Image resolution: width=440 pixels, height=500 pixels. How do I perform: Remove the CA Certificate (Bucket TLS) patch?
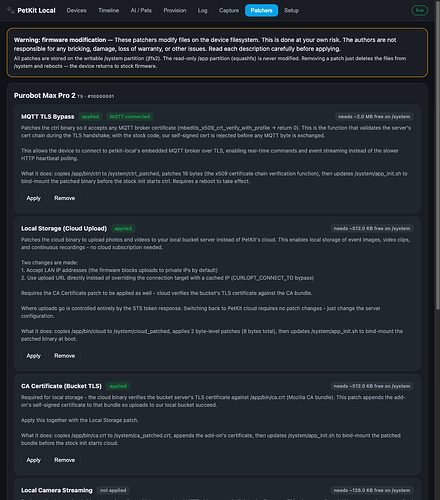[64, 460]
